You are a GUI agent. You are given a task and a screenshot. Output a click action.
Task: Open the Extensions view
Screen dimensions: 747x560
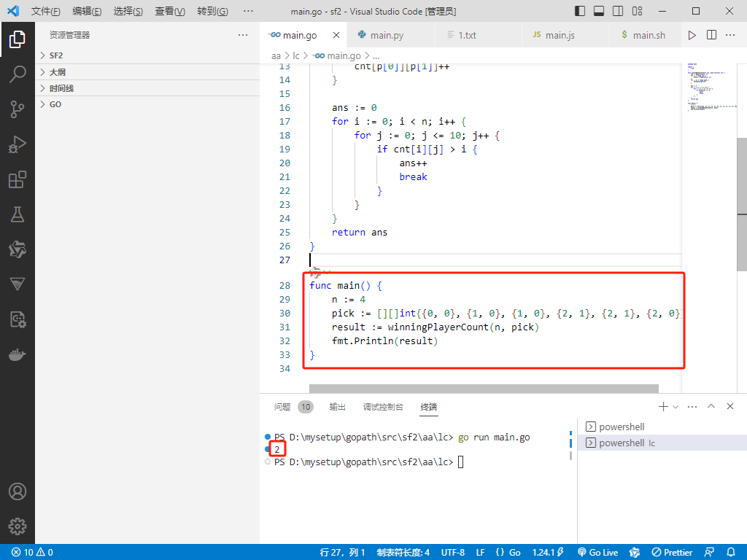pyautogui.click(x=18, y=179)
